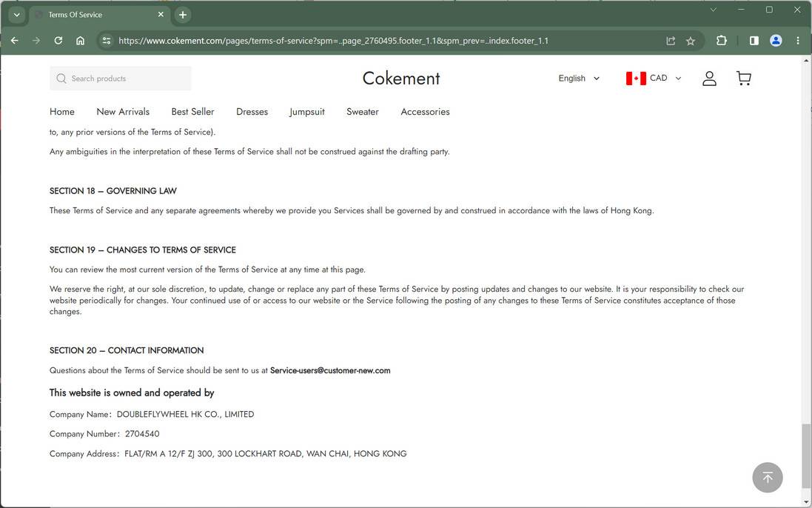The image size is (812, 508).
Task: Select the New Arrivals menu item
Action: 122,111
